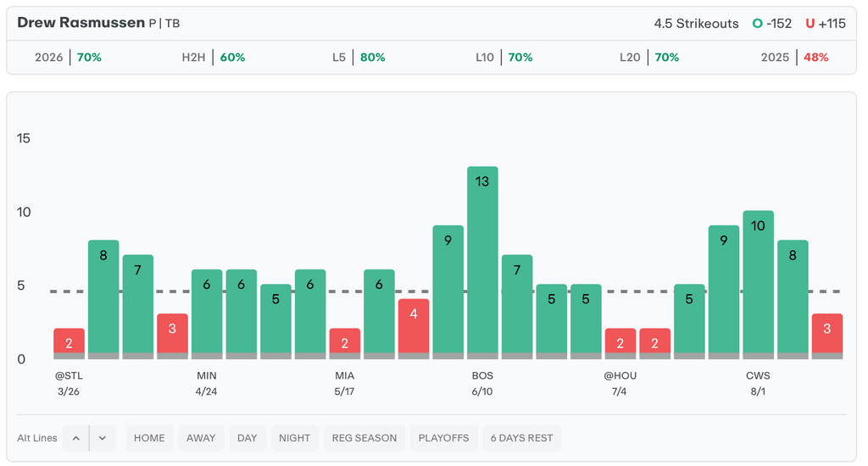This screenshot has width=868, height=466.
Task: Click the y-axis 10 label
Action: point(23,212)
